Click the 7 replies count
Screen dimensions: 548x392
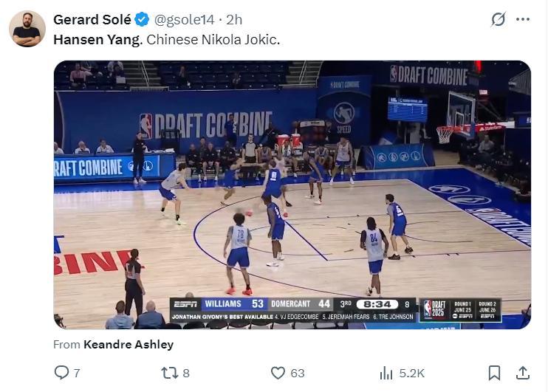coord(77,373)
